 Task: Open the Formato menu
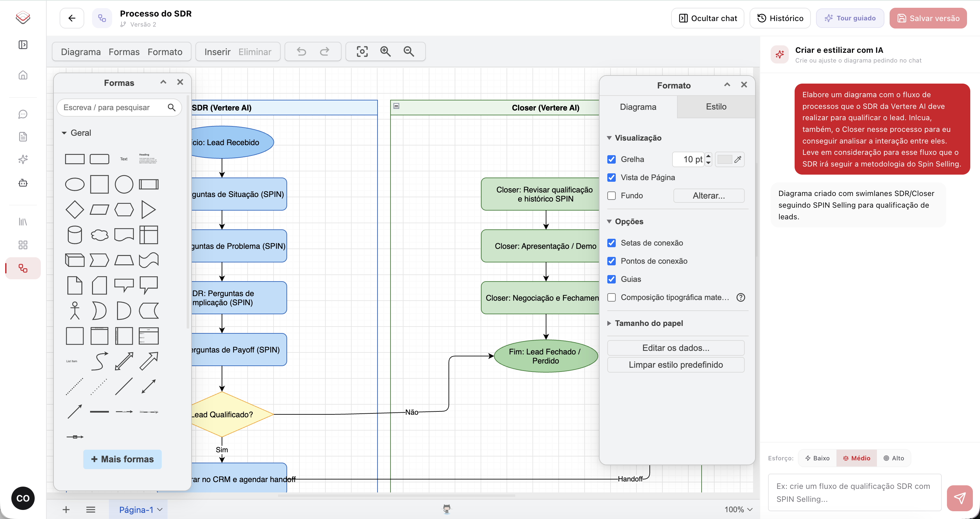[165, 52]
